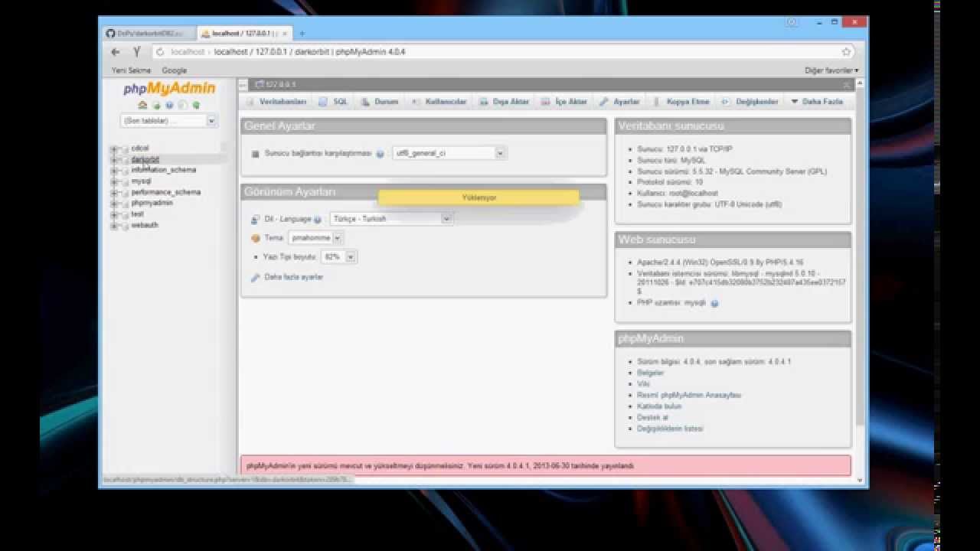The width and height of the screenshot is (980, 551).
Task: Select the information_schema database
Action: pyautogui.click(x=163, y=170)
